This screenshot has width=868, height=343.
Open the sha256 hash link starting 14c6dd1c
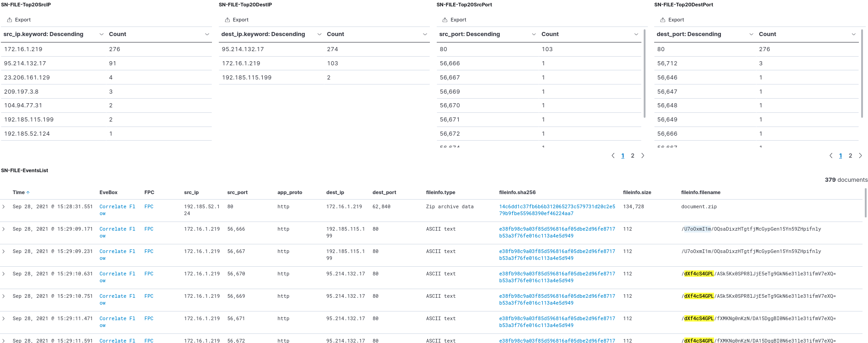pyautogui.click(x=557, y=210)
